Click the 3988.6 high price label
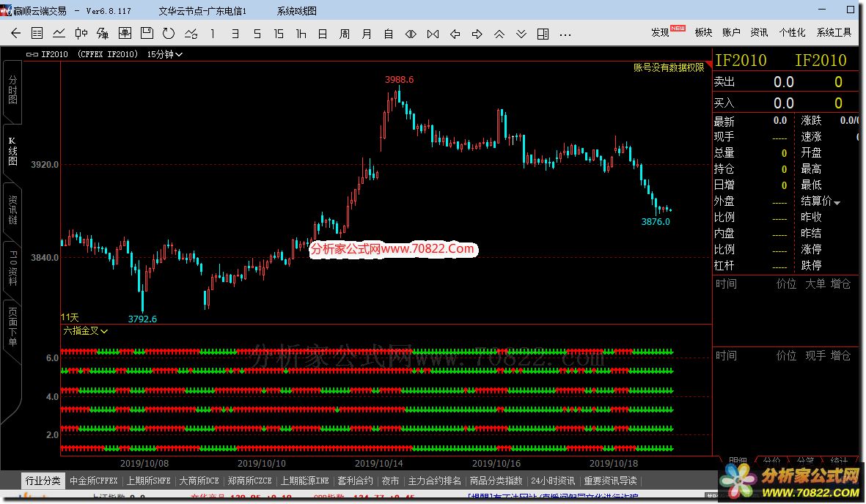Screen dimensions: 866x504 (400, 80)
